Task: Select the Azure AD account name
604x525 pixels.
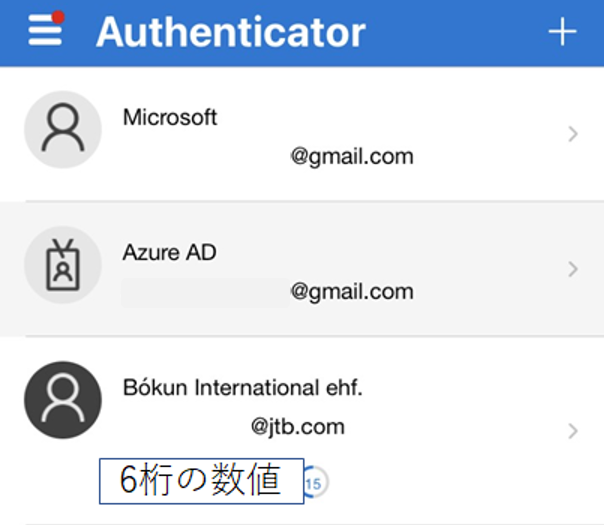Action: [169, 253]
